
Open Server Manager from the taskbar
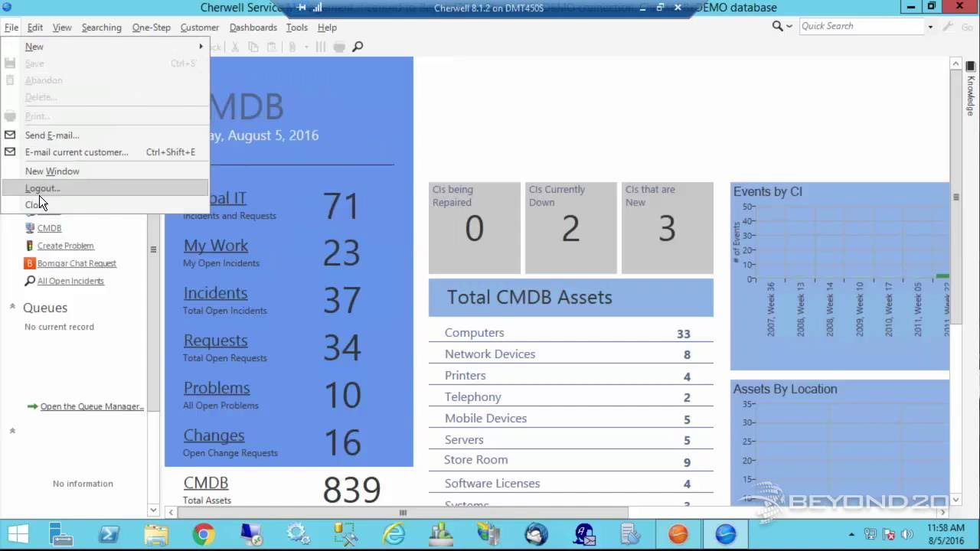(61, 534)
